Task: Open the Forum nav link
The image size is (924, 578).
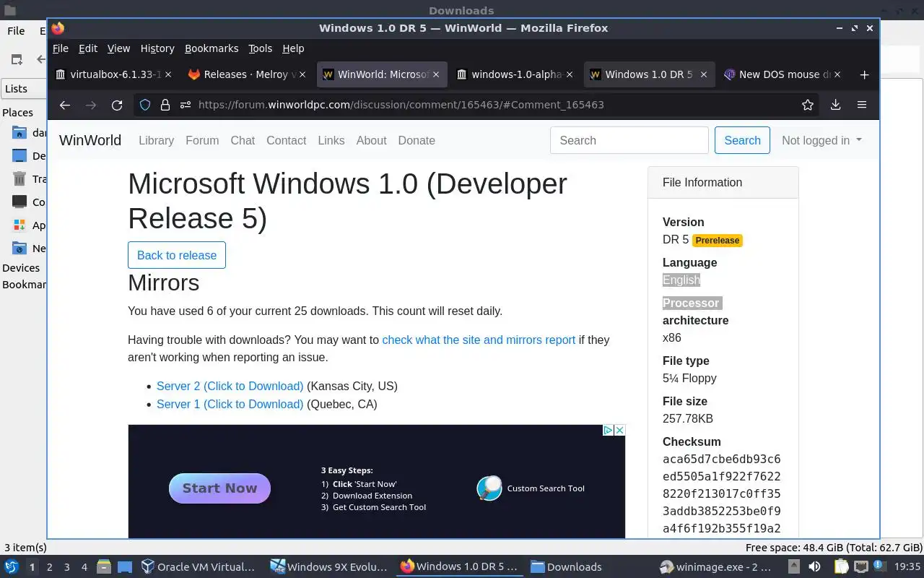Action: pyautogui.click(x=202, y=140)
